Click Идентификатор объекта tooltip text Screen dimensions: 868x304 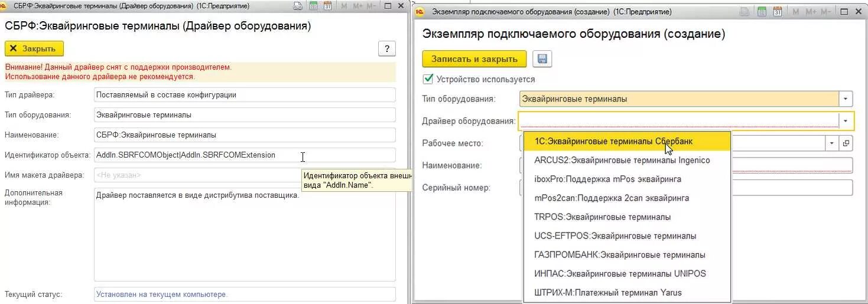pyautogui.click(x=356, y=180)
